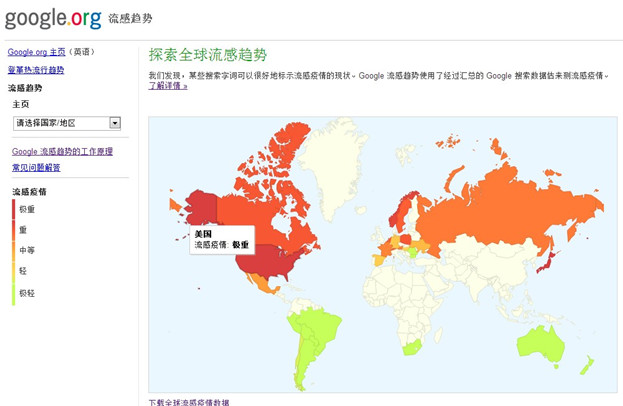Click the 极轻 legend label

coord(27,293)
